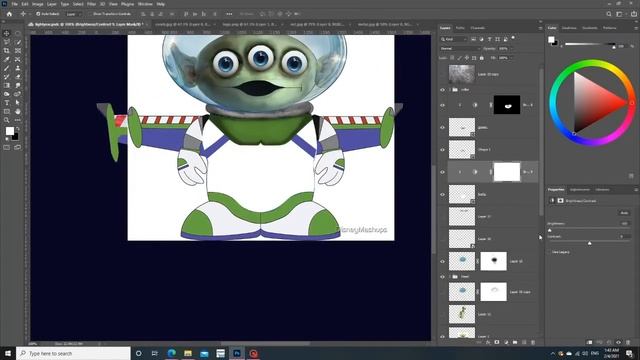Click the Quick Mask mode icon
Viewport: 640px width, 360px height.
[7, 147]
